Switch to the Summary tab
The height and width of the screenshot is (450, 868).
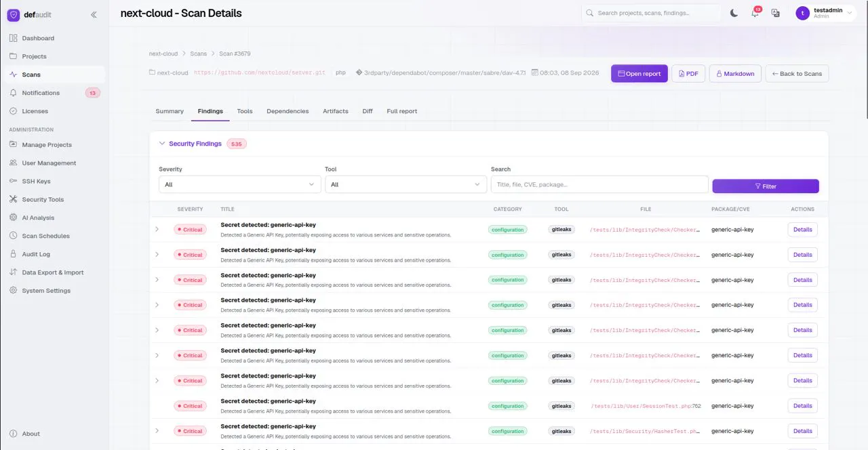point(170,111)
